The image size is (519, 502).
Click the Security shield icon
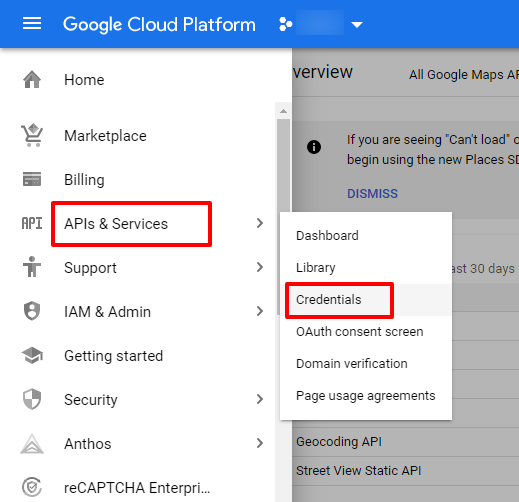point(32,399)
